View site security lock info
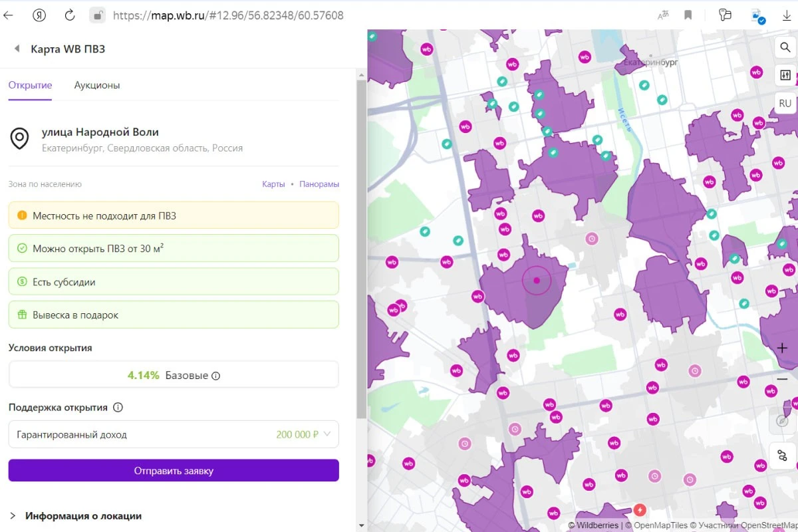798x532 pixels. click(x=98, y=15)
